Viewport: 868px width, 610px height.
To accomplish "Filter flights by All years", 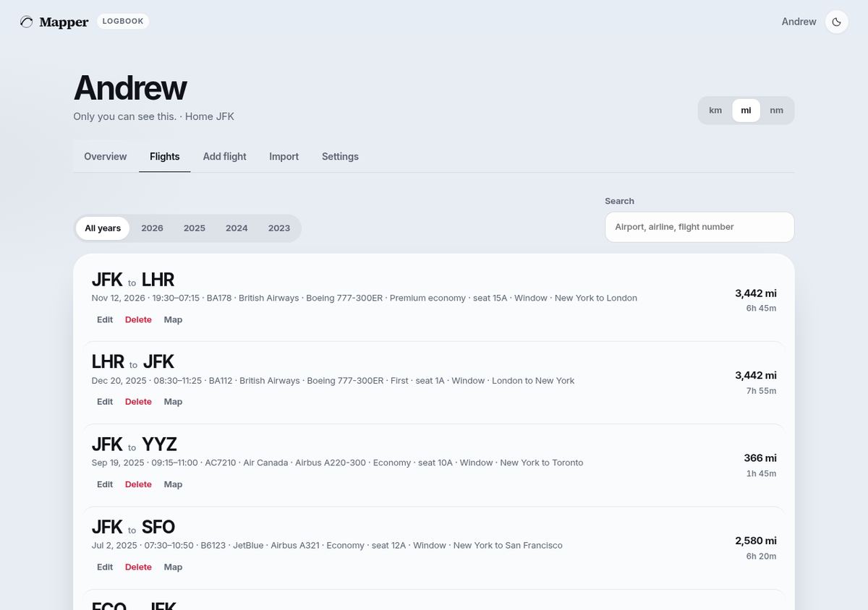I will 103,228.
